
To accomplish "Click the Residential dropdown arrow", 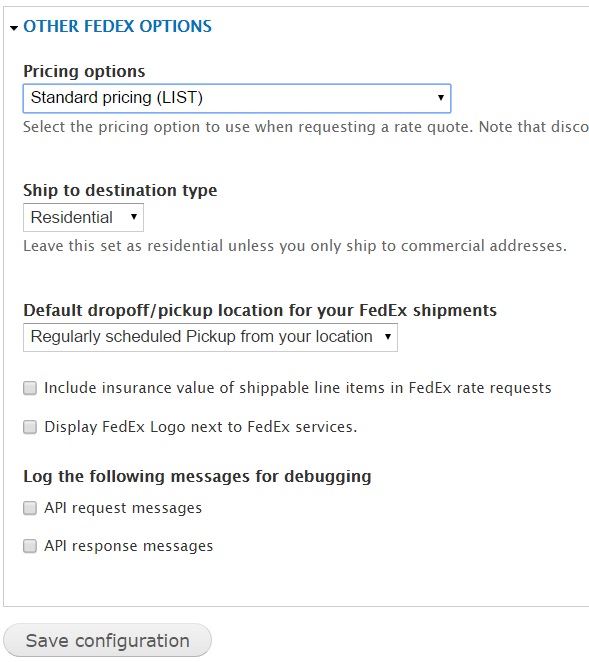I will click(134, 217).
